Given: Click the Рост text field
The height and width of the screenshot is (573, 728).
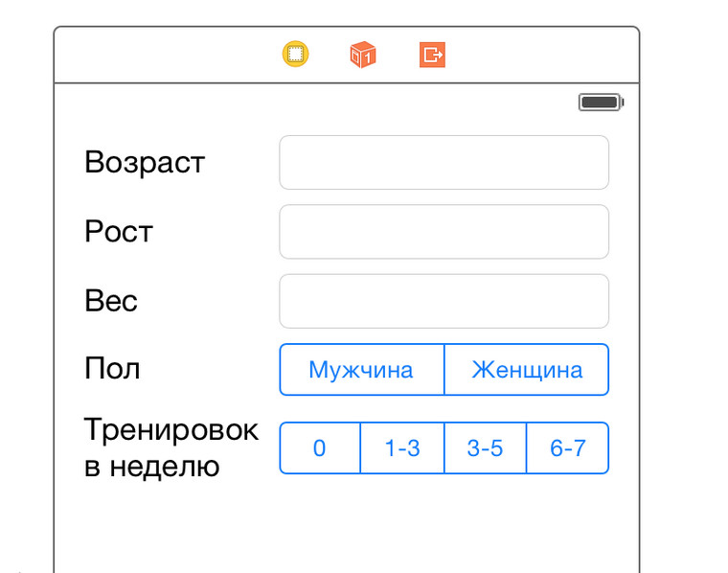Looking at the screenshot, I should point(444,232).
